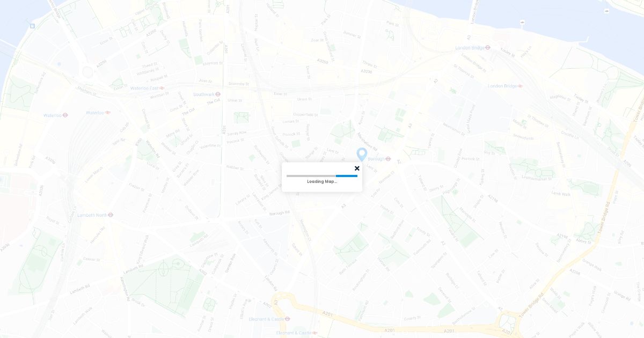Click the Borough station label
The width and height of the screenshot is (644, 338).
click(376, 159)
